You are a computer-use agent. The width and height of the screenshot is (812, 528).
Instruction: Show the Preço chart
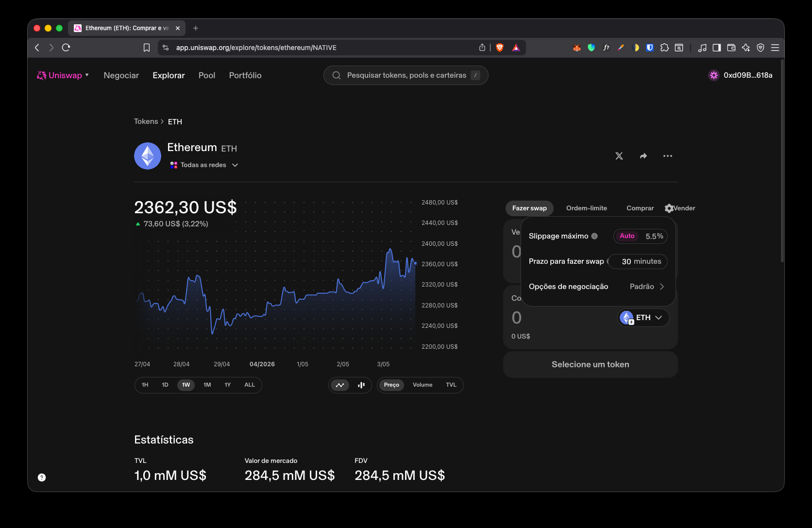pyautogui.click(x=391, y=385)
